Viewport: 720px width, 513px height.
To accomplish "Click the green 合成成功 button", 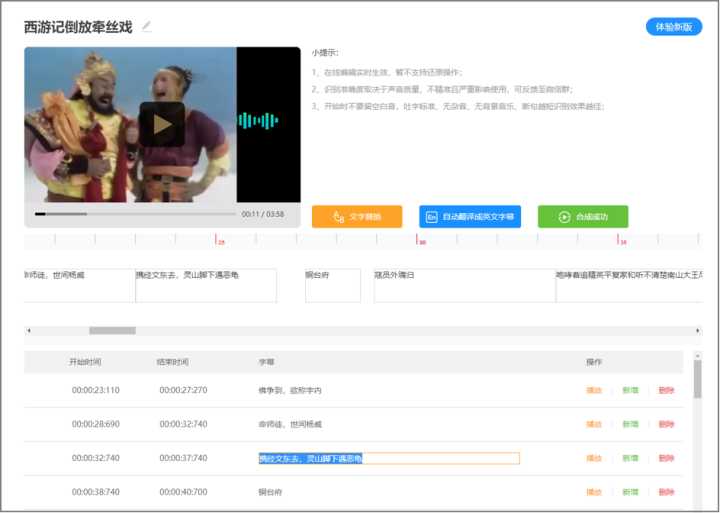I will click(583, 217).
